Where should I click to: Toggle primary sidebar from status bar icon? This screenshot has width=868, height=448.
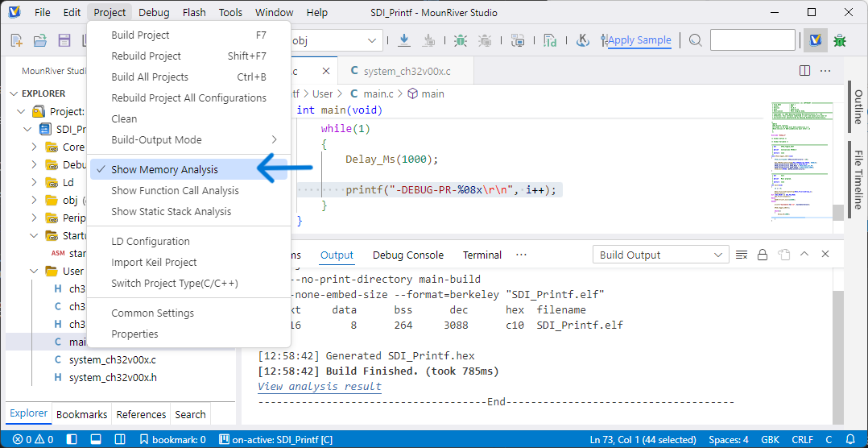pos(72,440)
